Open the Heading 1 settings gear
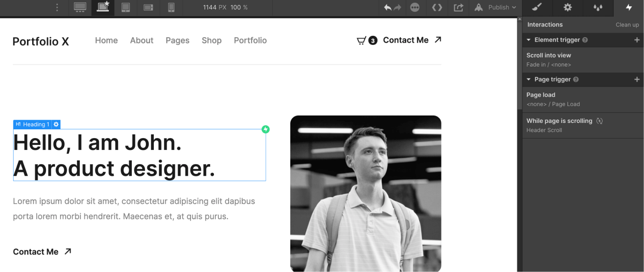The image size is (644, 272). coord(56,124)
